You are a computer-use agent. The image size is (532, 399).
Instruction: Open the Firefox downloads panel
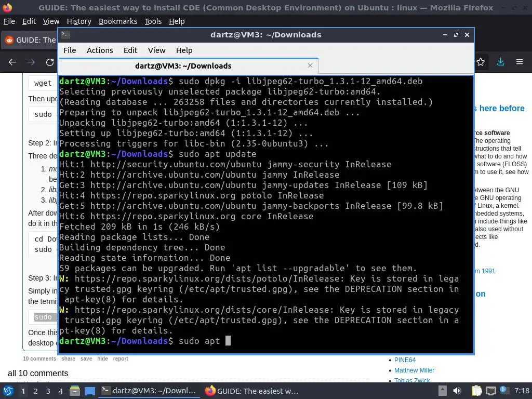[500, 62]
